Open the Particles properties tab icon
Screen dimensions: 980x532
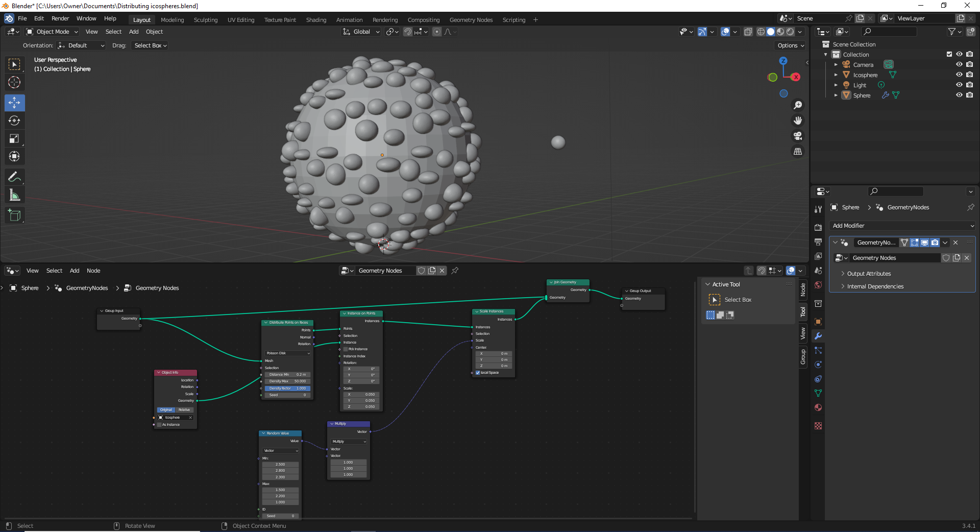click(x=818, y=350)
